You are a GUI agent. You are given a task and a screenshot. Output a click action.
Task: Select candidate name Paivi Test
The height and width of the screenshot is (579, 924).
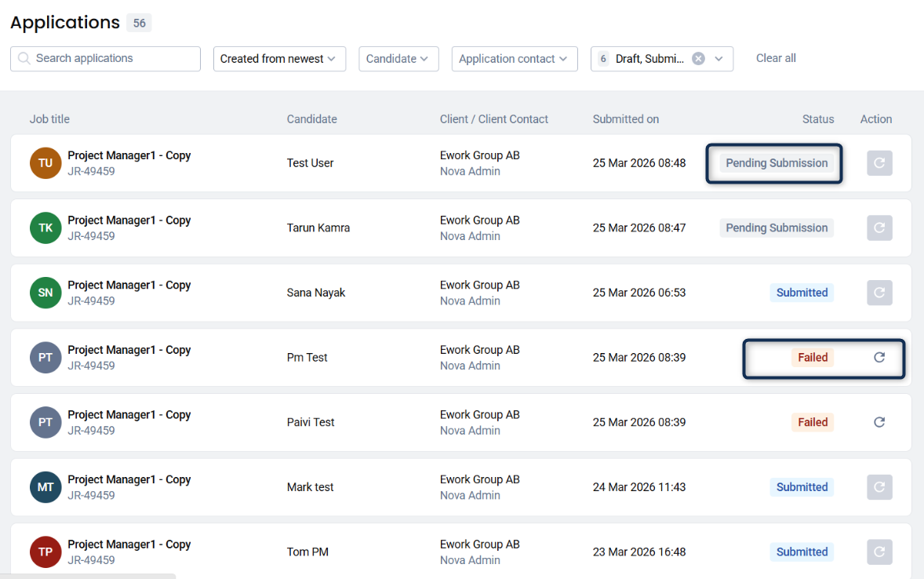(311, 423)
